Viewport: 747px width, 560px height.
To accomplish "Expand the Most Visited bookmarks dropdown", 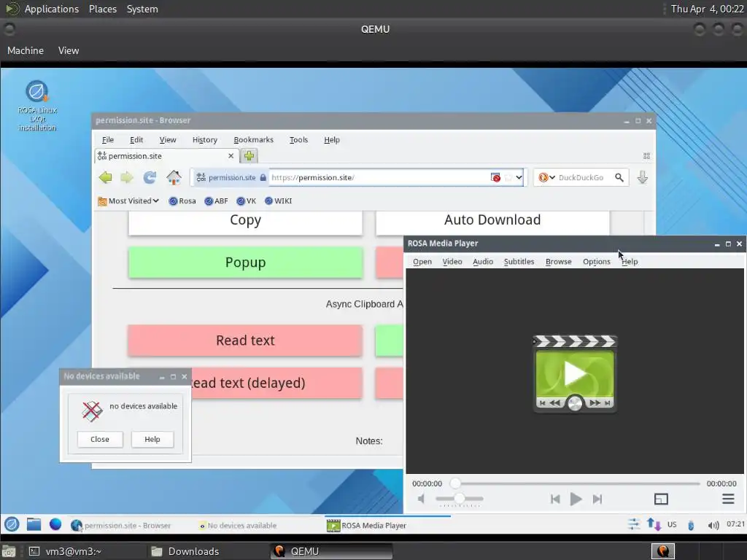I will point(128,201).
